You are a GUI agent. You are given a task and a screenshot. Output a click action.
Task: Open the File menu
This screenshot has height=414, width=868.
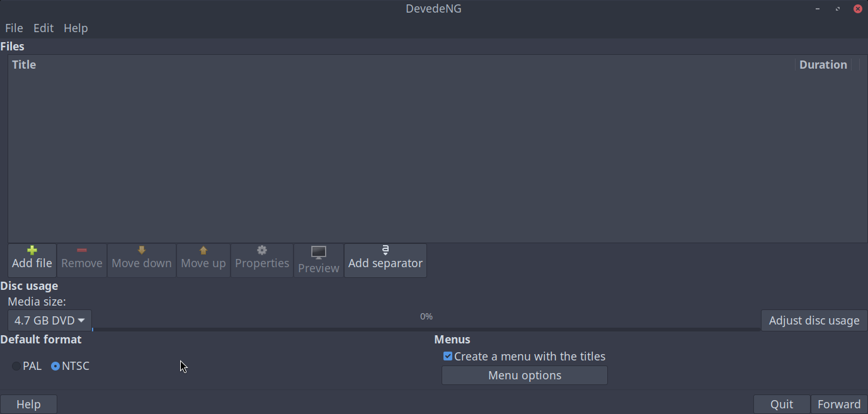tap(14, 28)
